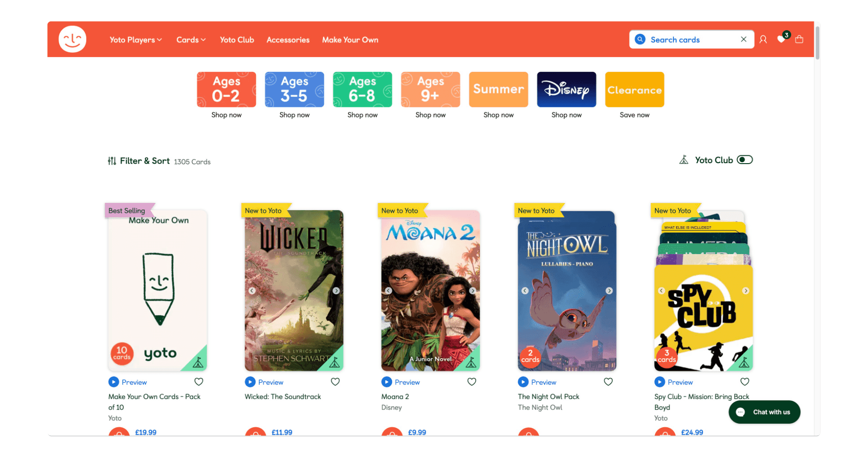Select the Clearance category tile

[x=635, y=90]
